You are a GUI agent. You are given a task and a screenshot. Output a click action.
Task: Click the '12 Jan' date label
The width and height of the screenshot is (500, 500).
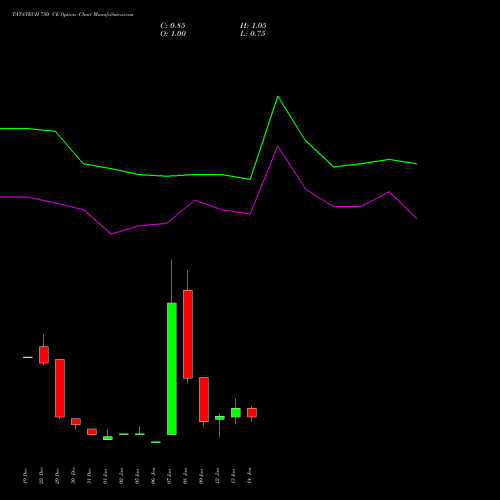pos(218,476)
